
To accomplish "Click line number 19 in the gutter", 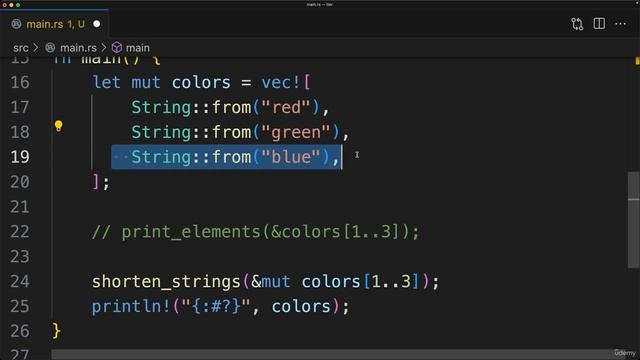I will [20, 157].
